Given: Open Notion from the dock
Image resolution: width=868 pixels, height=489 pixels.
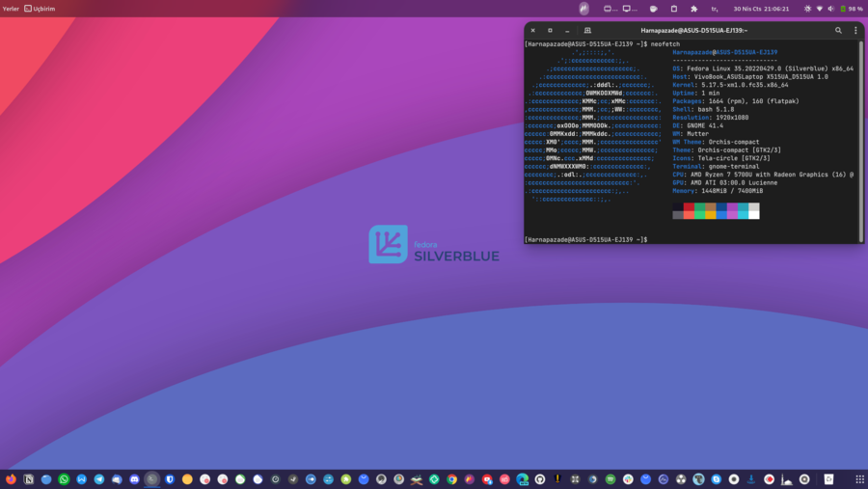Looking at the screenshot, I should [x=29, y=479].
